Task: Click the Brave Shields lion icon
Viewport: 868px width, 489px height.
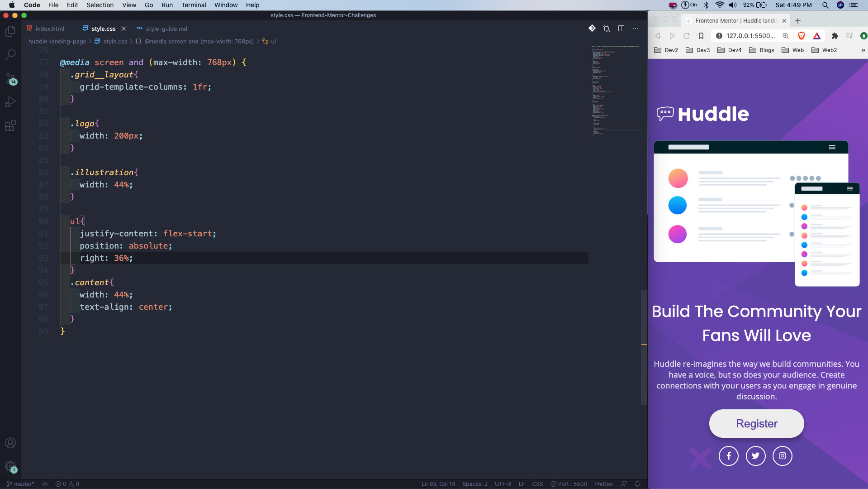Action: click(x=802, y=36)
